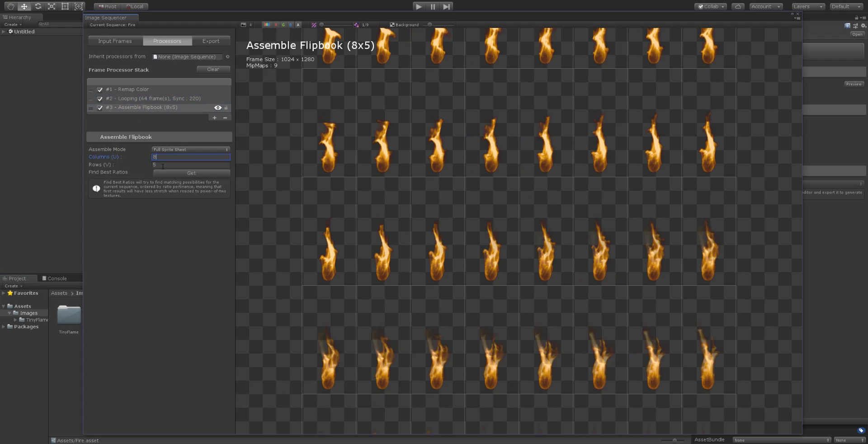Open the Collab dropdown
Viewport: 868px width, 444px height.
[711, 6]
